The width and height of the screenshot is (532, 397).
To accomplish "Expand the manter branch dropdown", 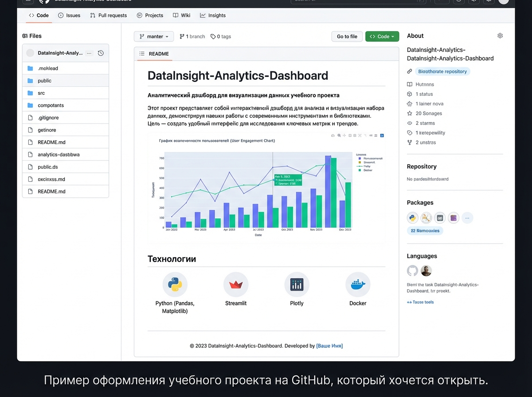I will click(x=154, y=36).
